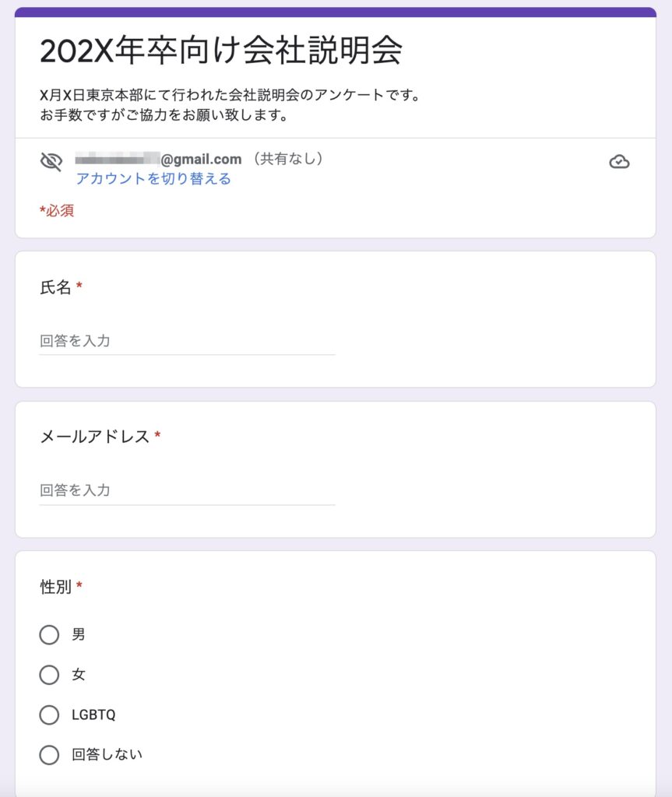
Task: Click the form title 202X年卒向け会社説明会
Action: tap(221, 51)
